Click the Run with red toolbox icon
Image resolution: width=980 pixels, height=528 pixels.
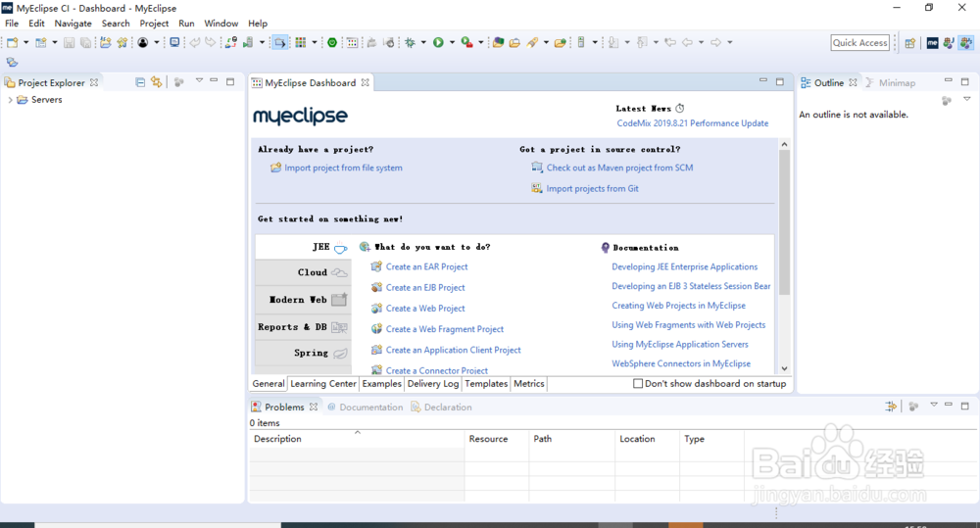pyautogui.click(x=466, y=42)
